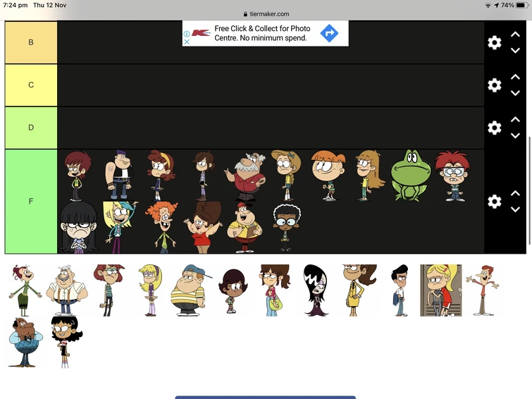Open settings gear for tier D
Viewport: 532px width, 399px height.
(x=495, y=128)
